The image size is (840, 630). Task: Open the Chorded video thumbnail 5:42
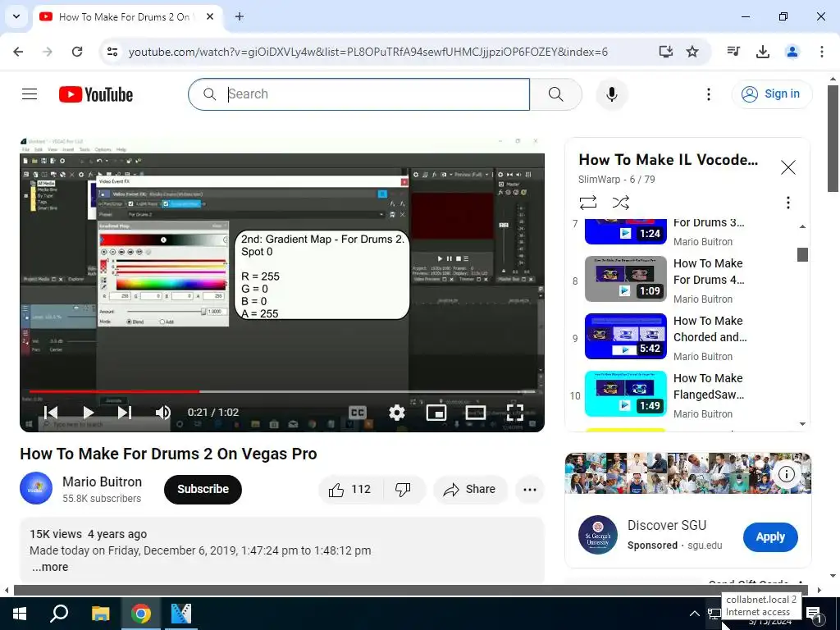[626, 336]
